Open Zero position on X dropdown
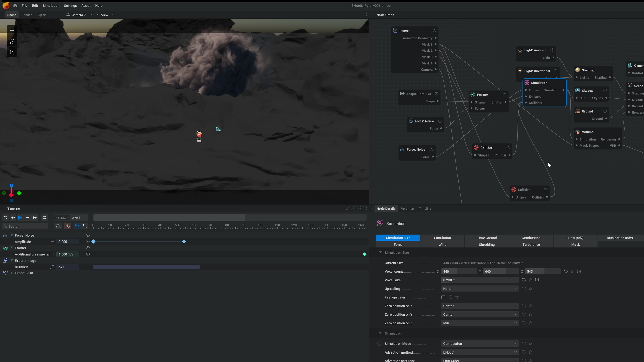Screen dimensions: 644x362 (480, 306)
